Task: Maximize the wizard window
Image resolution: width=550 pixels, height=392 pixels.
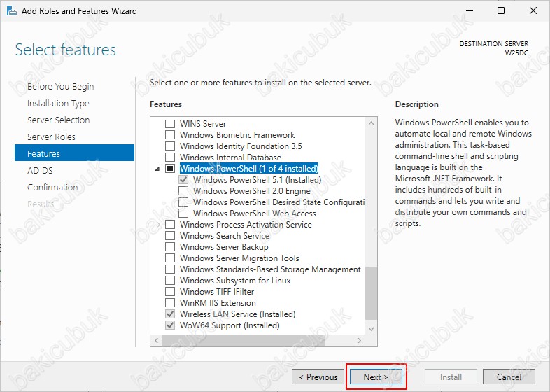Action: 501,10
